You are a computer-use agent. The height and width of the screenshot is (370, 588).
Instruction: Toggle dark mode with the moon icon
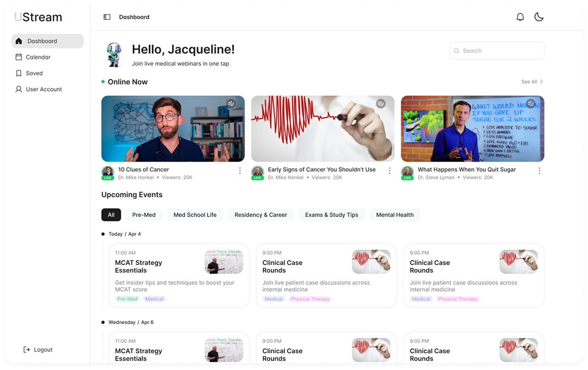pyautogui.click(x=539, y=17)
